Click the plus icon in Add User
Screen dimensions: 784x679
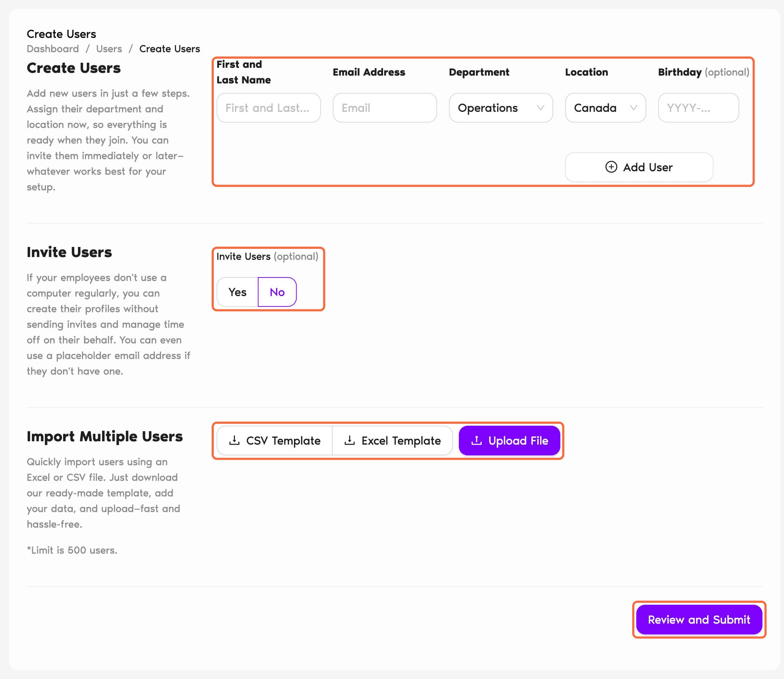611,167
